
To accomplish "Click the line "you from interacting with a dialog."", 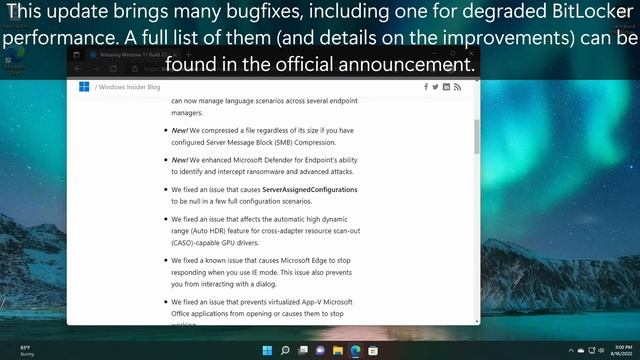I will tap(224, 284).
